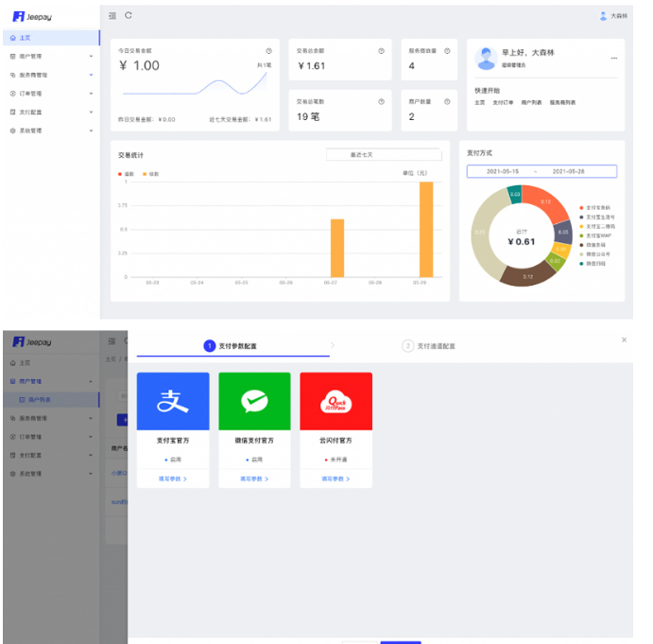This screenshot has width=653, height=644.
Task: Select the red 云闪付 QuickPass logo
Action: (335, 402)
